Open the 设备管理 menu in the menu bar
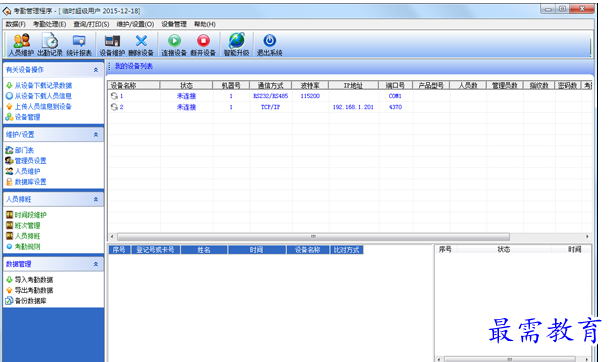610x362 pixels. pos(174,24)
